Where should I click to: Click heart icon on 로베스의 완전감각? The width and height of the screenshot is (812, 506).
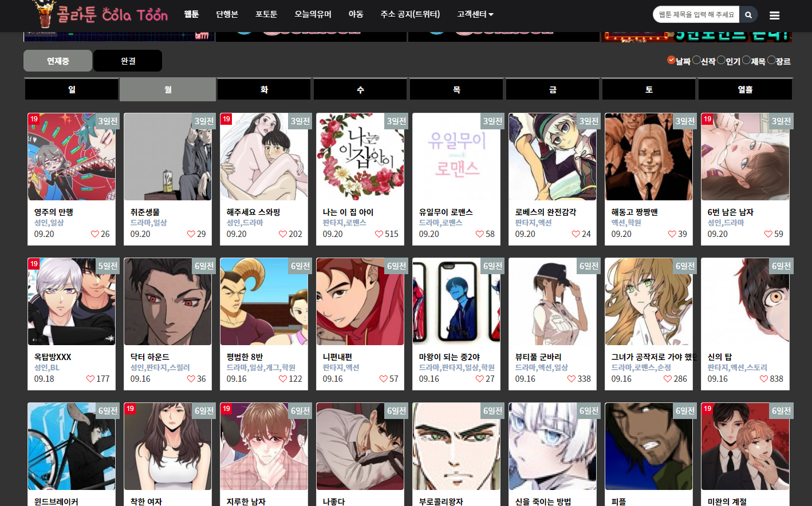click(x=576, y=234)
